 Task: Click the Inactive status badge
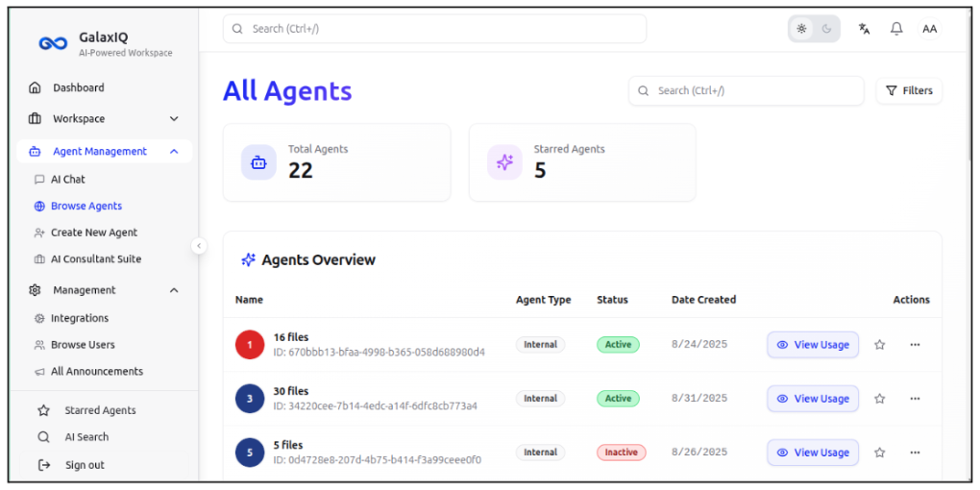pyautogui.click(x=622, y=453)
